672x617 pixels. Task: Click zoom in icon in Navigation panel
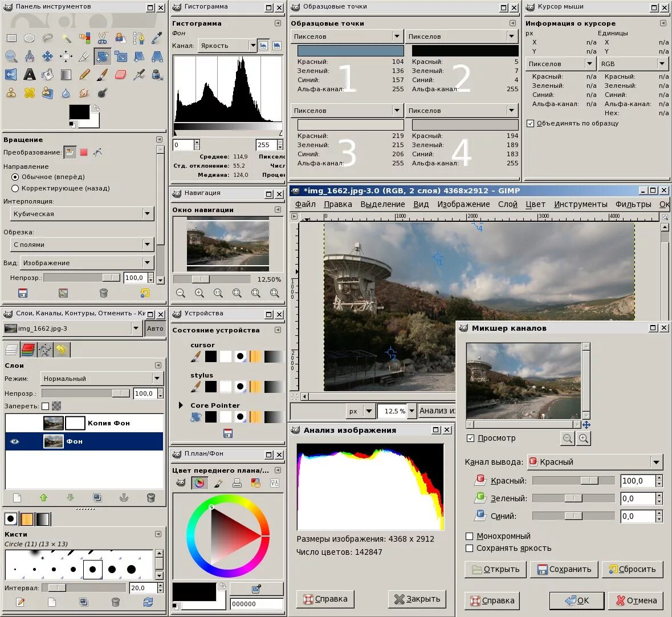199,293
